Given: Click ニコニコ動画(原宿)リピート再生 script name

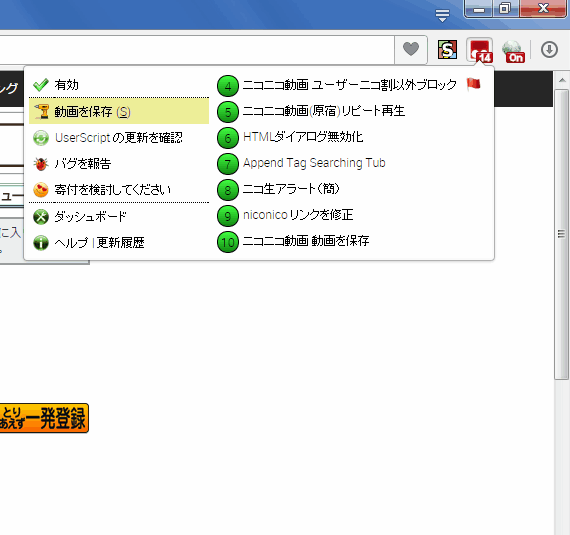Looking at the screenshot, I should (324, 111).
